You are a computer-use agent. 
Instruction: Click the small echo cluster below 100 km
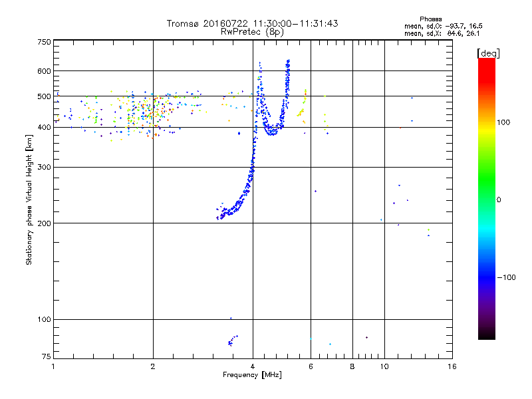pos(232,340)
